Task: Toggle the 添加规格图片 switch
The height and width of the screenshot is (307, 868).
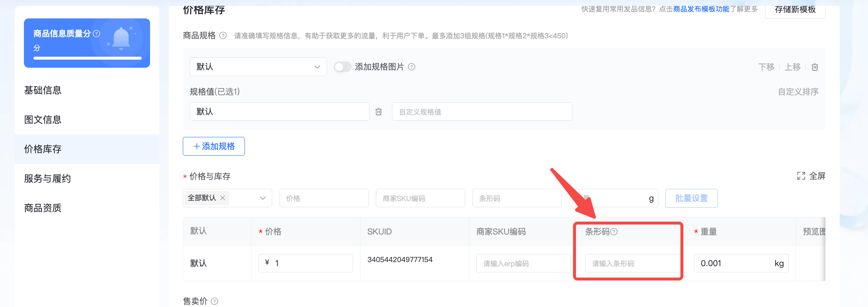Action: 342,67
